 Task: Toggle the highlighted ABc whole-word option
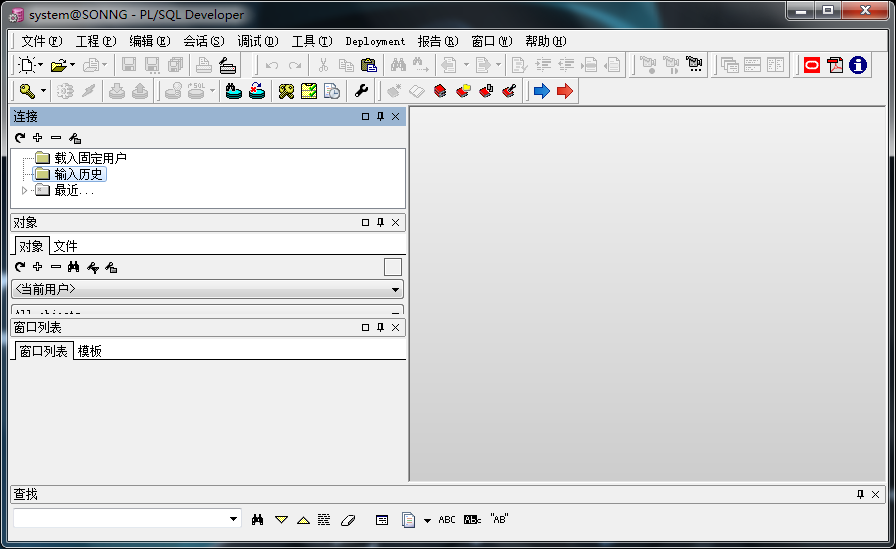(473, 519)
